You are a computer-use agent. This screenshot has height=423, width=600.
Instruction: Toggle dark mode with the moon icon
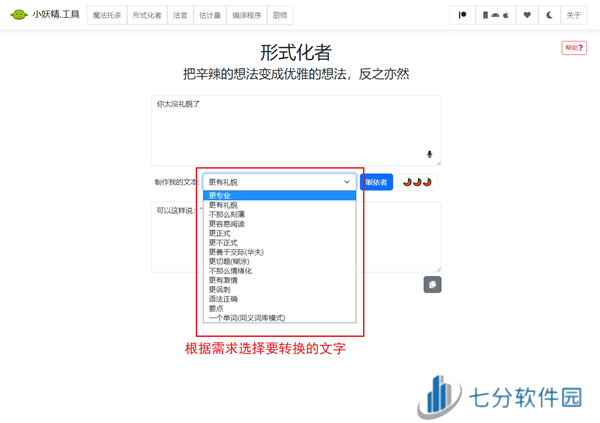click(x=550, y=15)
